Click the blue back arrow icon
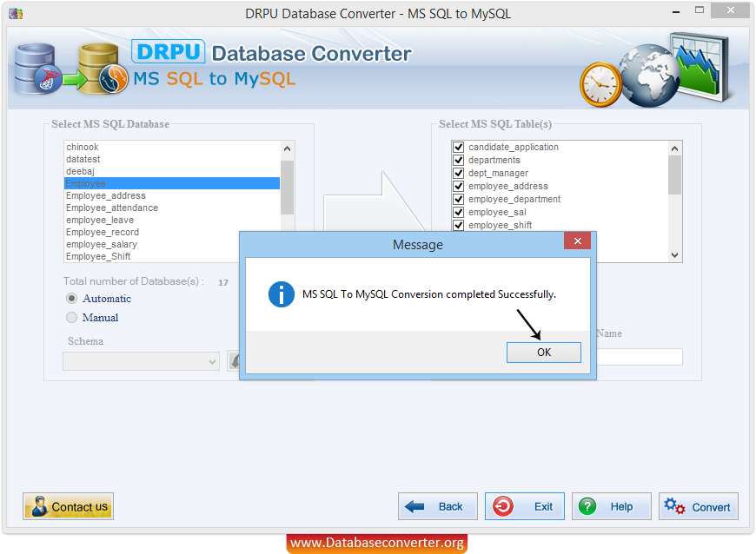 tap(414, 506)
